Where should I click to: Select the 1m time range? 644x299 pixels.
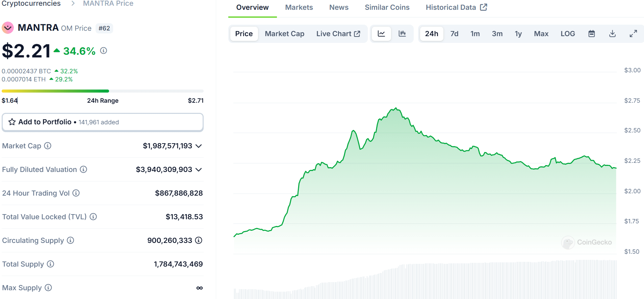coord(475,34)
